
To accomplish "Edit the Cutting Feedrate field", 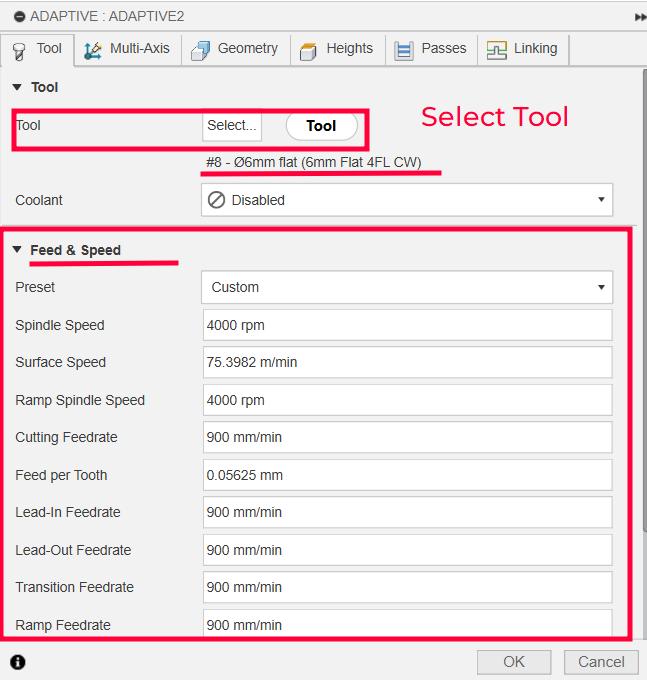I will pos(407,437).
